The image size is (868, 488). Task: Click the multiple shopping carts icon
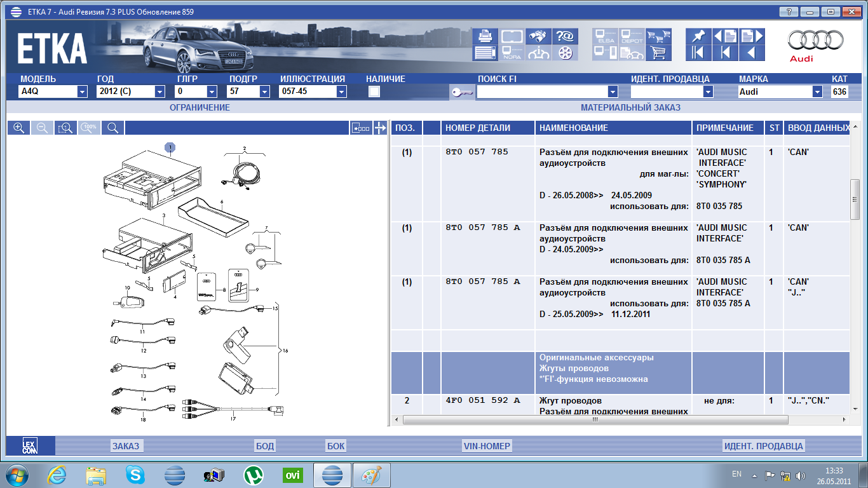[658, 36]
